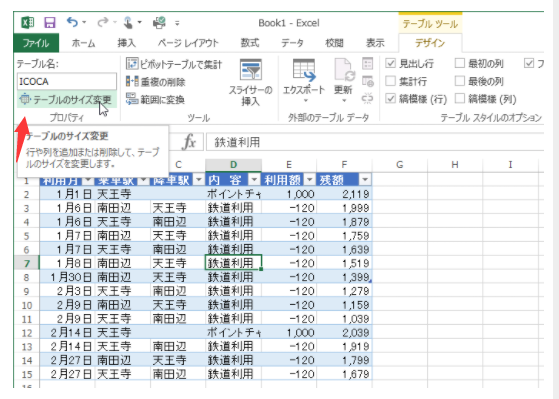
Task: Switch to the ホーム tab
Action: (x=83, y=43)
